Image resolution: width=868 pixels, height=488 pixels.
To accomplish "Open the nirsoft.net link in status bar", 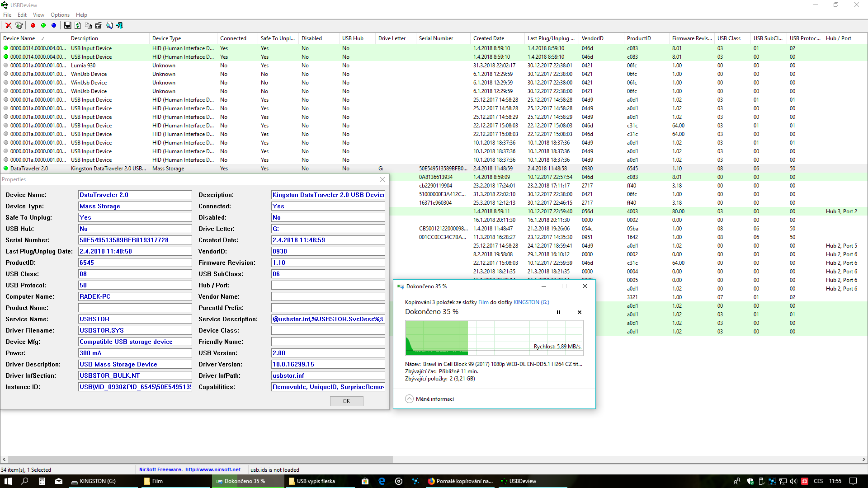I will coord(212,469).
